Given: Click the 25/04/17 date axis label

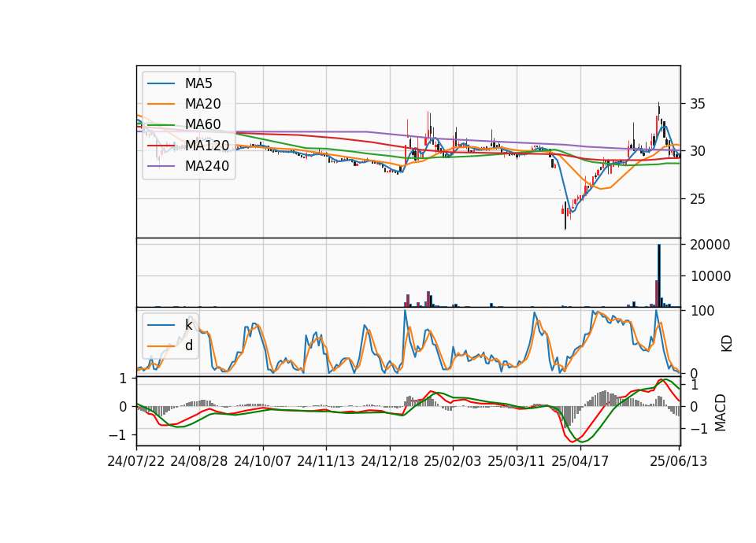Looking at the screenshot, I should (580, 461).
